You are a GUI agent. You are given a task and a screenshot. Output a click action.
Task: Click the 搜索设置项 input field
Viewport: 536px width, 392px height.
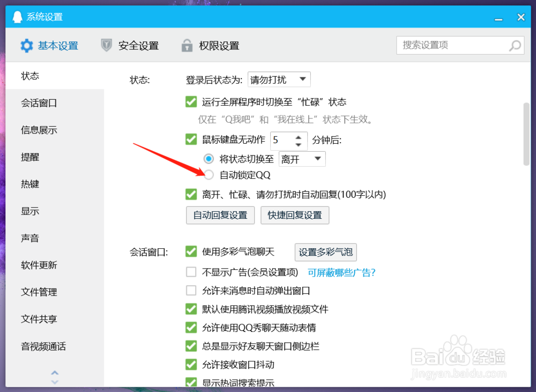click(450, 45)
